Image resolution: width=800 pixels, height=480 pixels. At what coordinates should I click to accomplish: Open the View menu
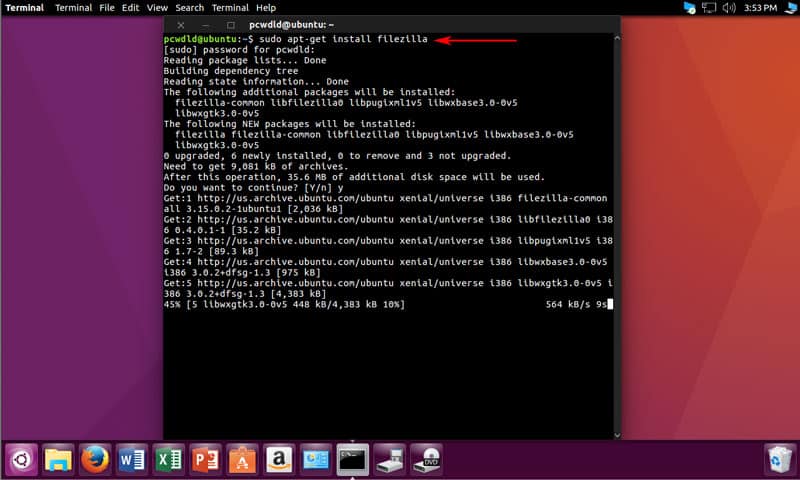157,8
